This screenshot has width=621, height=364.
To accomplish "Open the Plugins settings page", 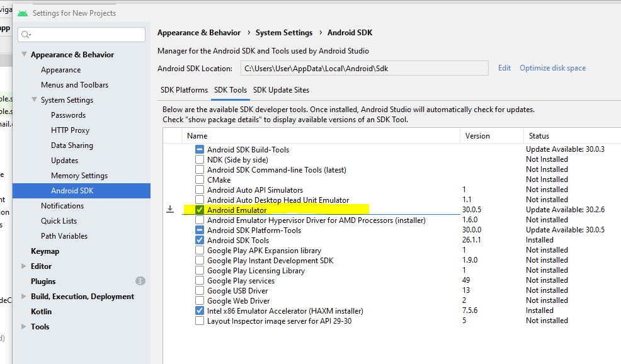I will [x=43, y=282].
